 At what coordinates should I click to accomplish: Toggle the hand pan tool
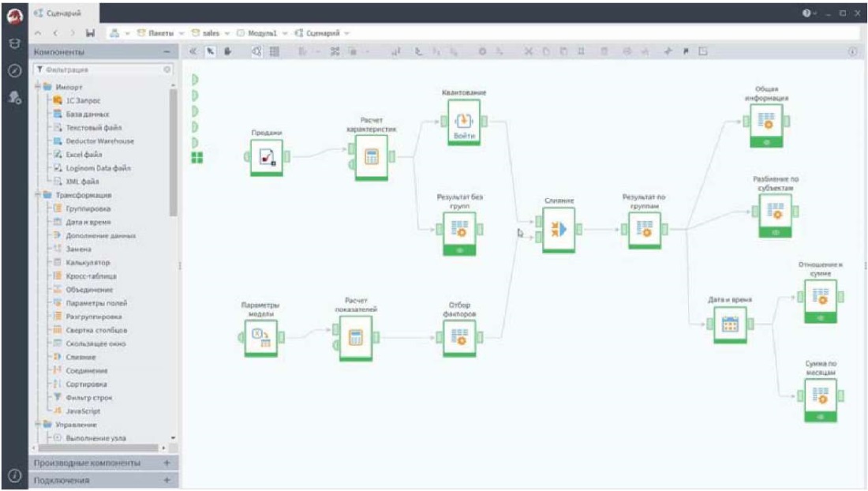pos(227,51)
